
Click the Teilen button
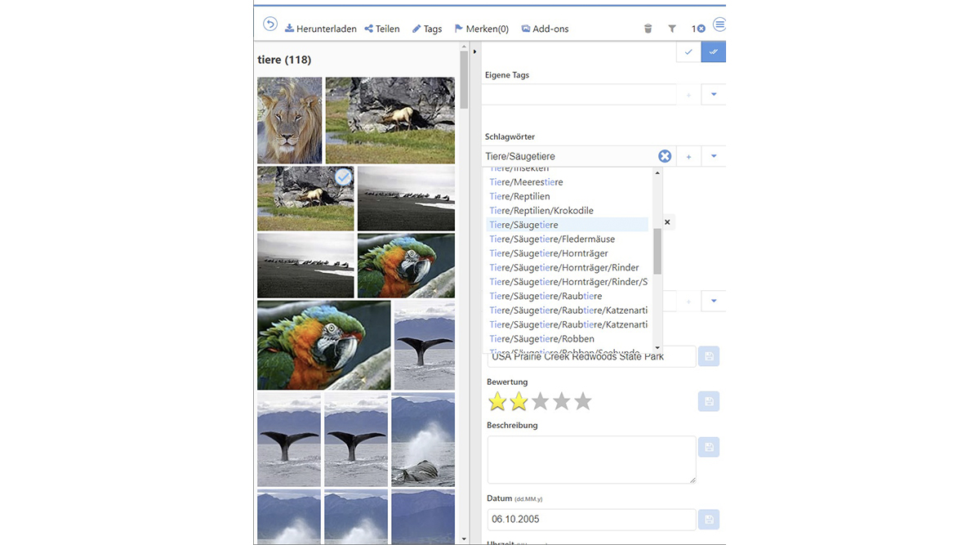[381, 29]
